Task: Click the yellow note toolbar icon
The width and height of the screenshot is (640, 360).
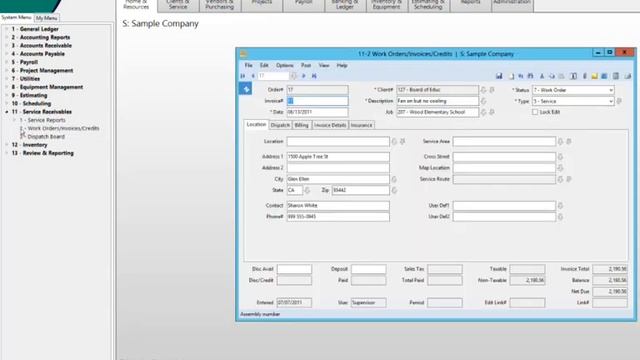Action: click(x=595, y=76)
